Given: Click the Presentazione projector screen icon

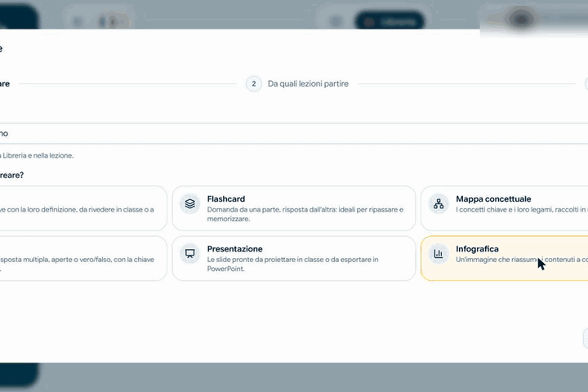Looking at the screenshot, I should point(189,254).
